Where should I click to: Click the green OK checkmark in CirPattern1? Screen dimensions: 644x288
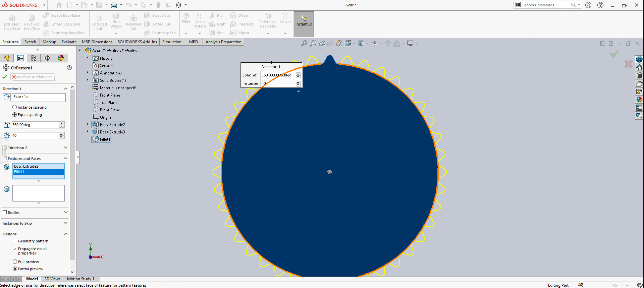click(x=5, y=77)
